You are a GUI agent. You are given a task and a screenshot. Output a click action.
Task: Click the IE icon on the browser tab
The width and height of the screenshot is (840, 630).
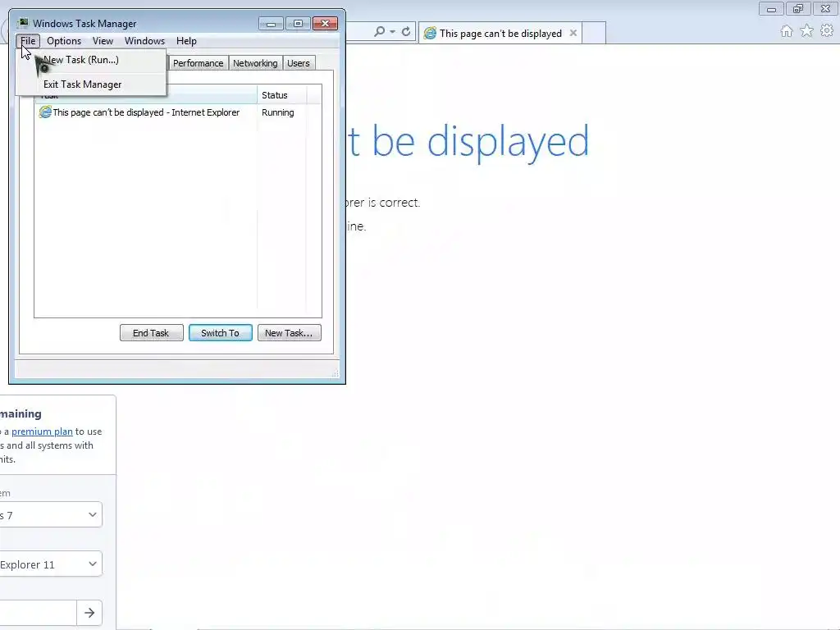pyautogui.click(x=430, y=33)
